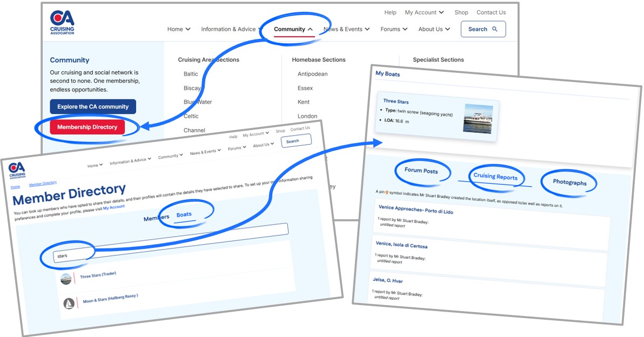The image size is (644, 337).
Task: Open the Shop link in top header
Action: tap(461, 12)
